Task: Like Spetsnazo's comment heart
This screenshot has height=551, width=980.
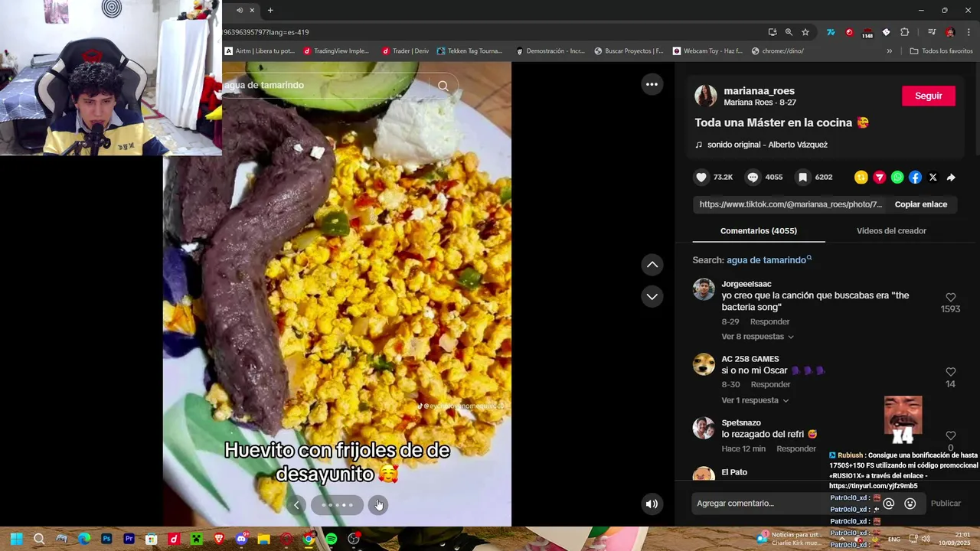Action: [950, 435]
